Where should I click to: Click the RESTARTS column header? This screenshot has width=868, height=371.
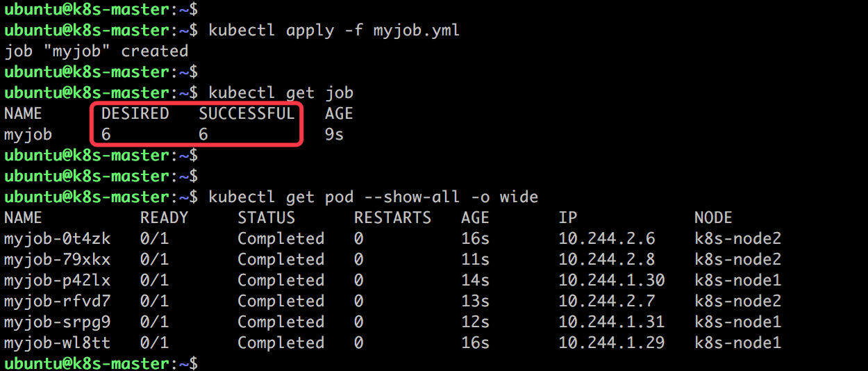point(392,217)
